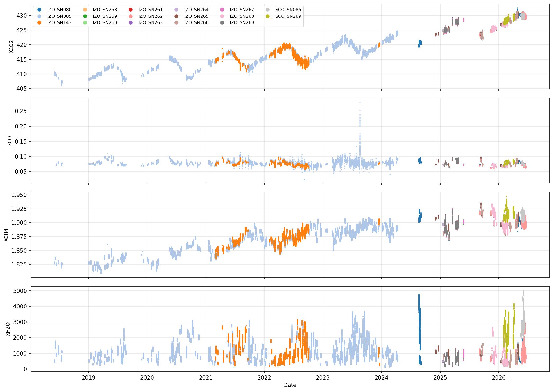Click the 2026 x-axis tick label
The image size is (553, 392).
499,378
